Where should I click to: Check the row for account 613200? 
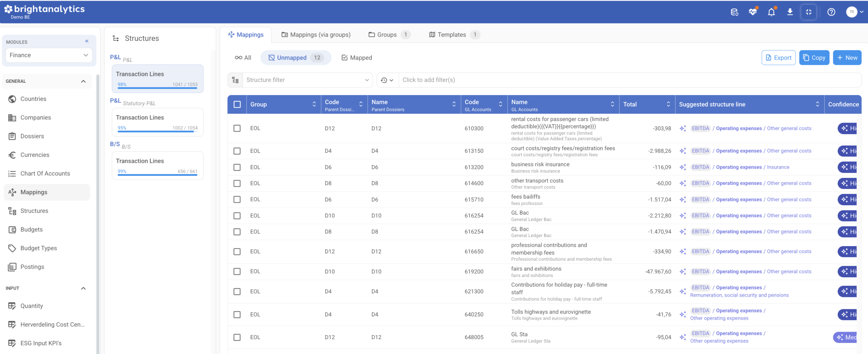click(x=237, y=167)
